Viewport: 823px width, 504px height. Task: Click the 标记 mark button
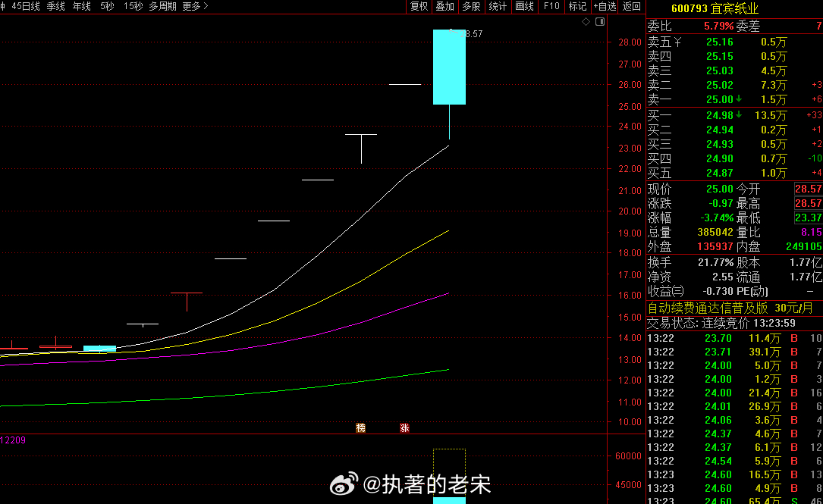point(577,6)
